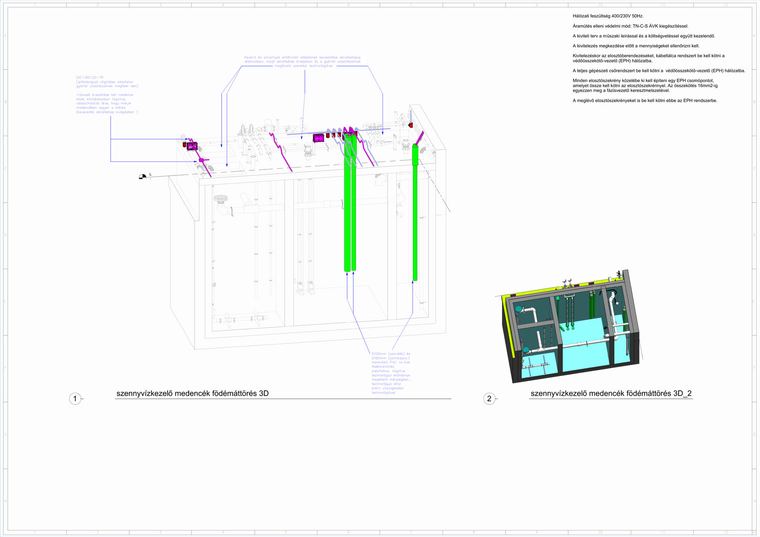Click the yellow wall edge in view 2

507,327
